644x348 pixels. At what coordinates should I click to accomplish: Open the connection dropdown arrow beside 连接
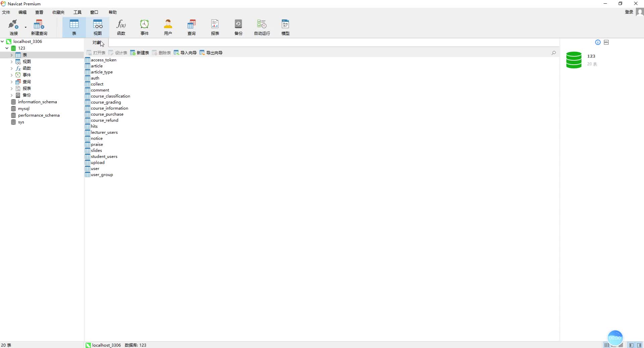25,27
